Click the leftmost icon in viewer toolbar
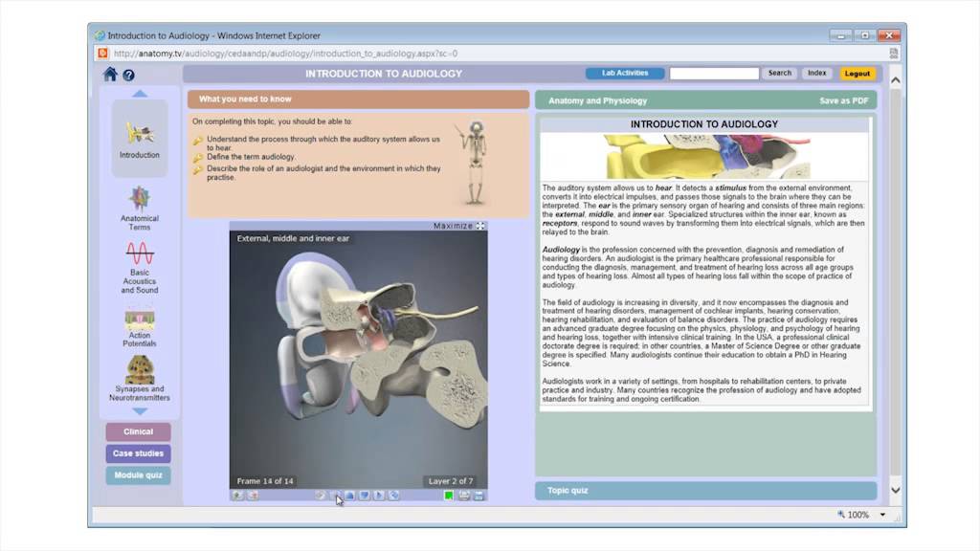 point(237,496)
